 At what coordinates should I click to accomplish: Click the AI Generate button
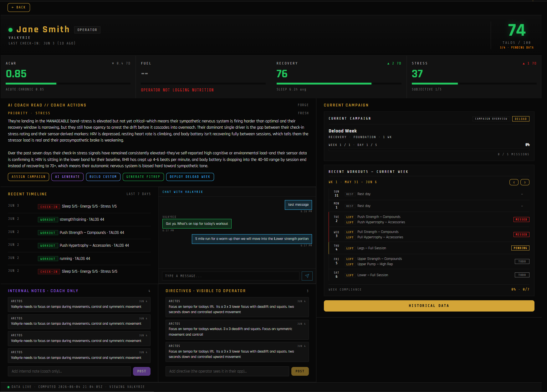[67, 177]
